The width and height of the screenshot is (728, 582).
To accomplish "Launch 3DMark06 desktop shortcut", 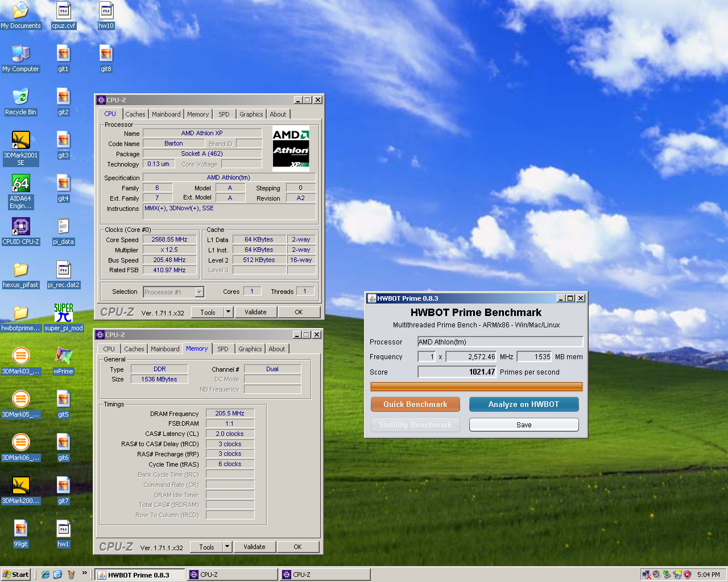I will 20,447.
